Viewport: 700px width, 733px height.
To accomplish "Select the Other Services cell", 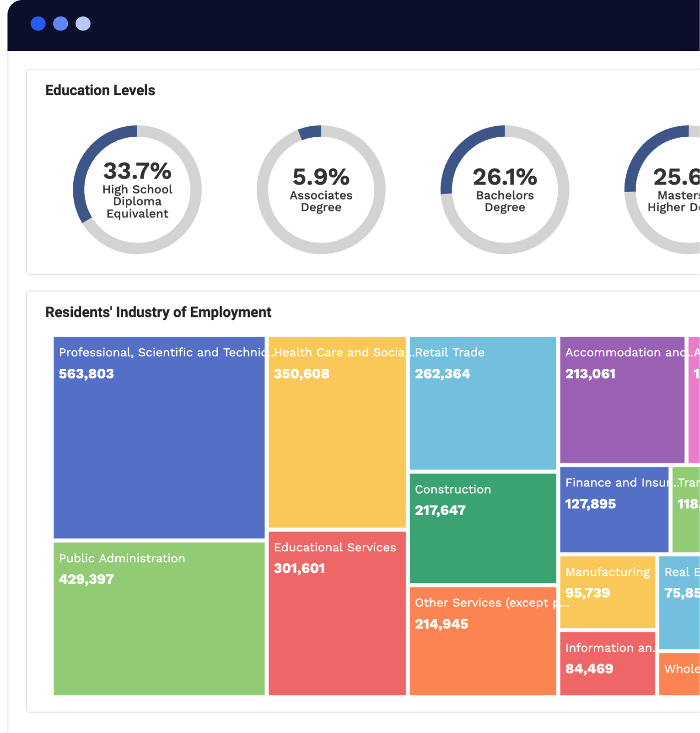I will coord(482,639).
